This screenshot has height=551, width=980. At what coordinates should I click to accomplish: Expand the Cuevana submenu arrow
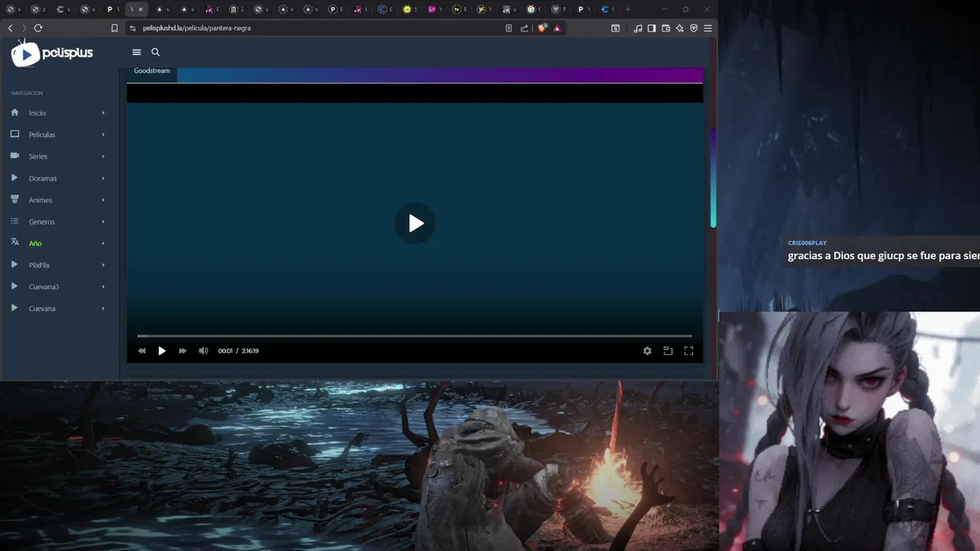tap(103, 308)
